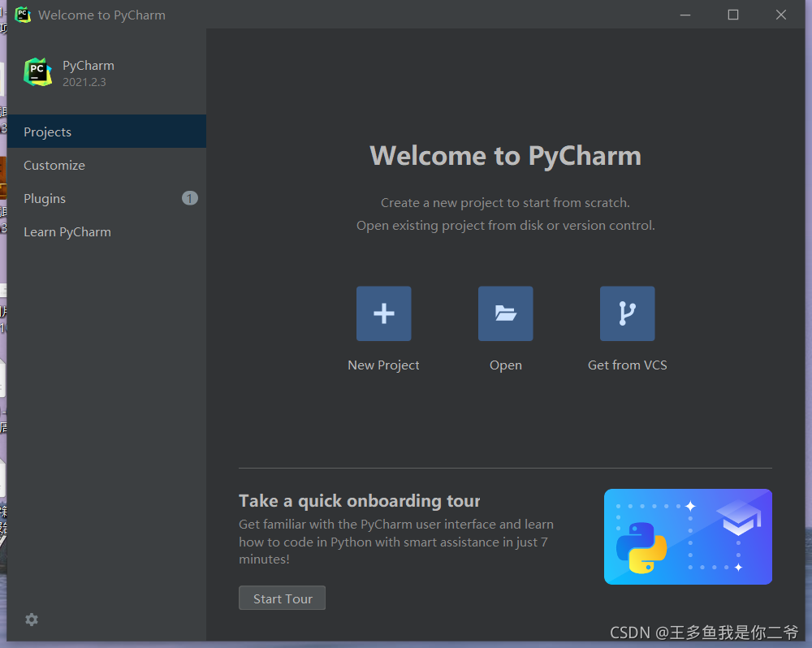This screenshot has width=812, height=648.
Task: Click the onboarding tour thumbnail image
Action: tap(688, 536)
